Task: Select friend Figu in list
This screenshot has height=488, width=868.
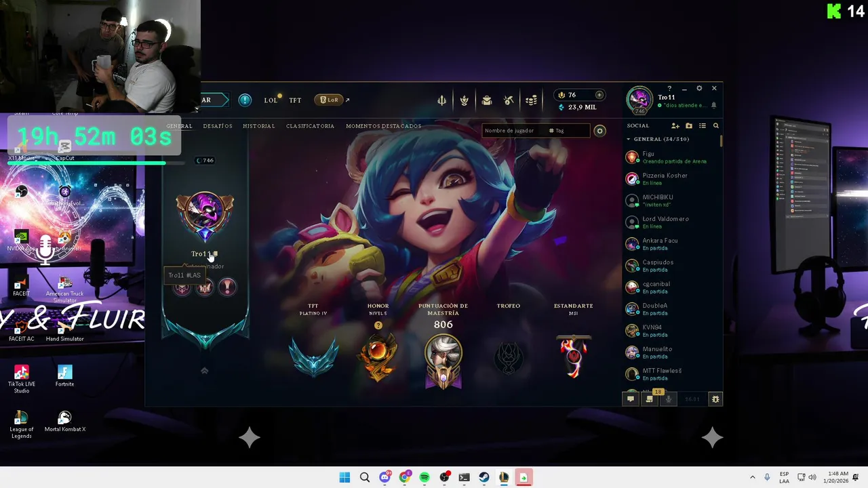Action: tap(671, 157)
